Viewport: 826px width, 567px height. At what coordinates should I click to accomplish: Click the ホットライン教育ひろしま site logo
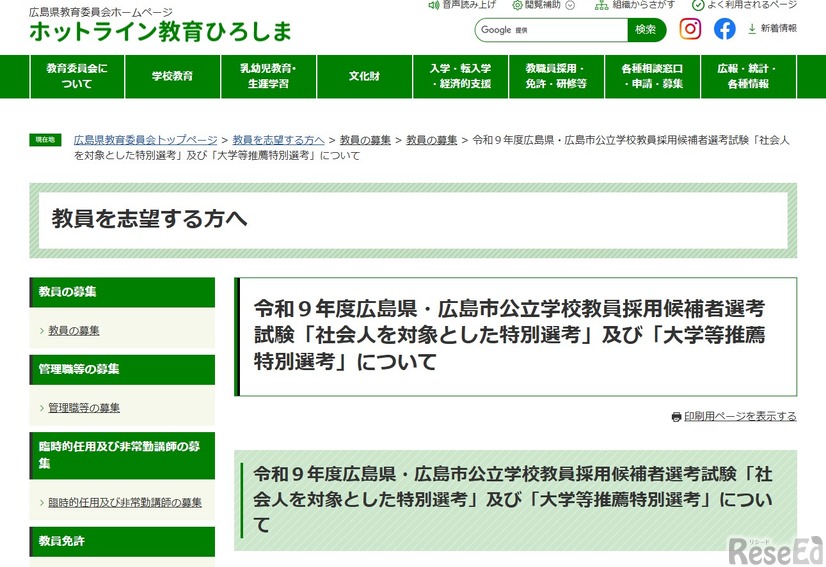pyautogui.click(x=160, y=32)
